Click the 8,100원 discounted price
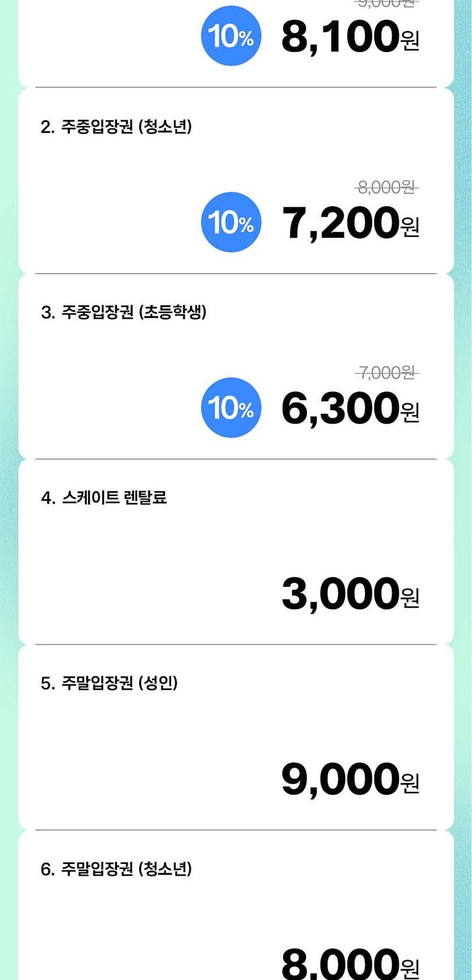This screenshot has width=472, height=980. tap(350, 37)
